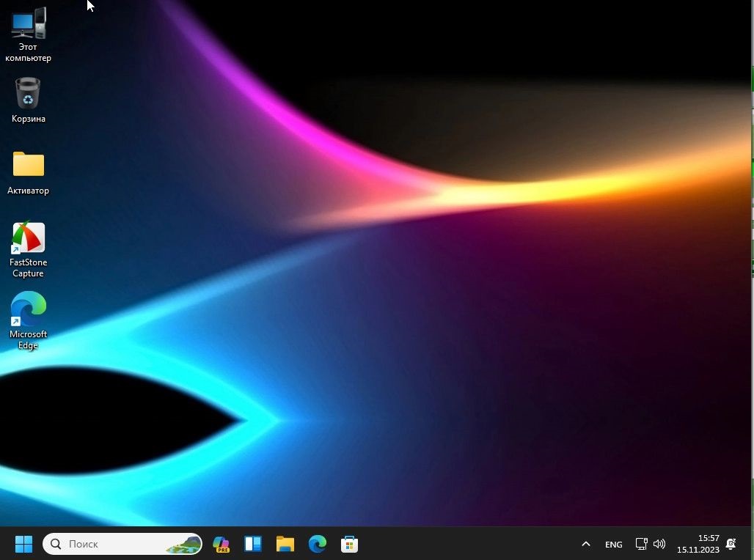Click the speaker volume tray icon
754x560 pixels.
pyautogui.click(x=659, y=544)
